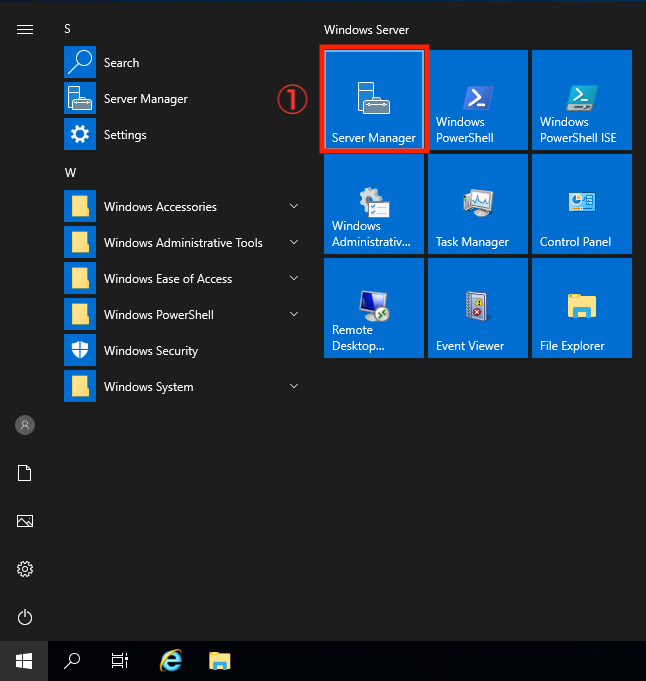Viewport: 646px width, 681px height.
Task: Open the Windows Administrative Tools tile
Action: (x=374, y=204)
